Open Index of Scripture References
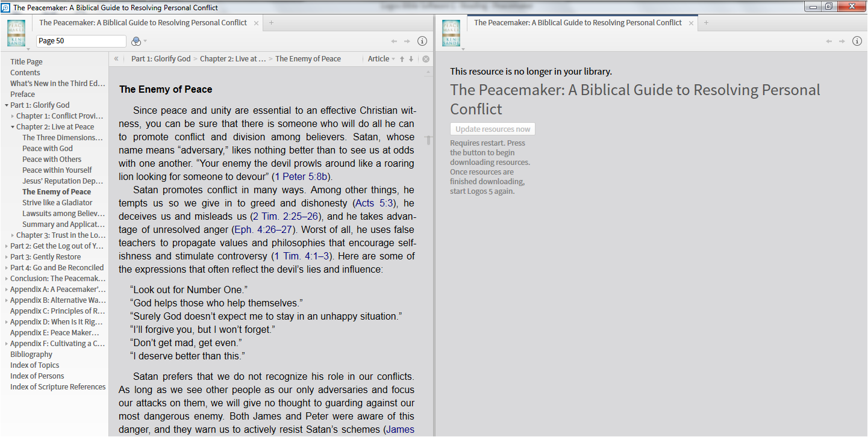The height and width of the screenshot is (437, 868). click(x=58, y=387)
